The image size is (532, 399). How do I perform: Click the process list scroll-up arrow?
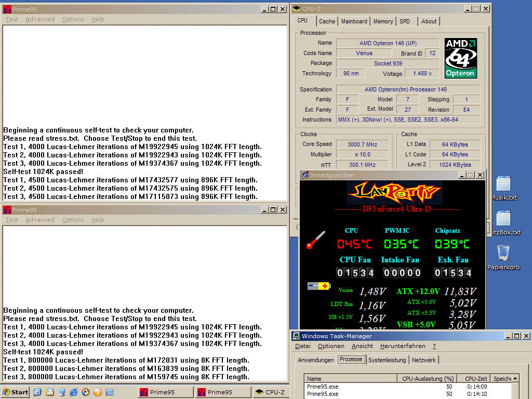tap(515, 379)
